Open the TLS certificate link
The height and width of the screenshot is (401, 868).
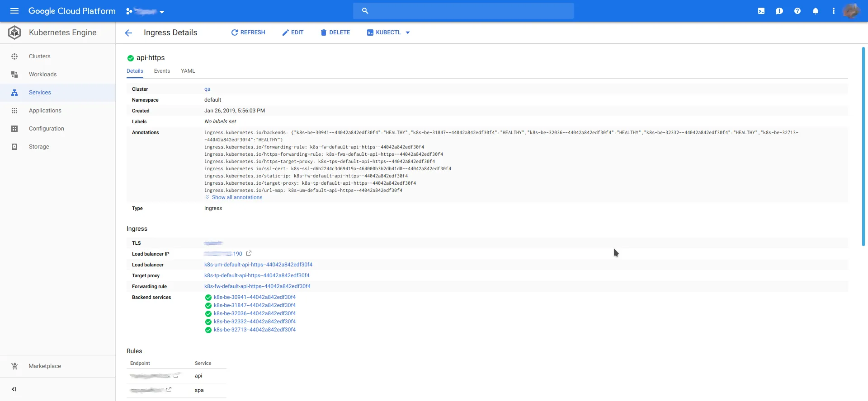coord(213,243)
